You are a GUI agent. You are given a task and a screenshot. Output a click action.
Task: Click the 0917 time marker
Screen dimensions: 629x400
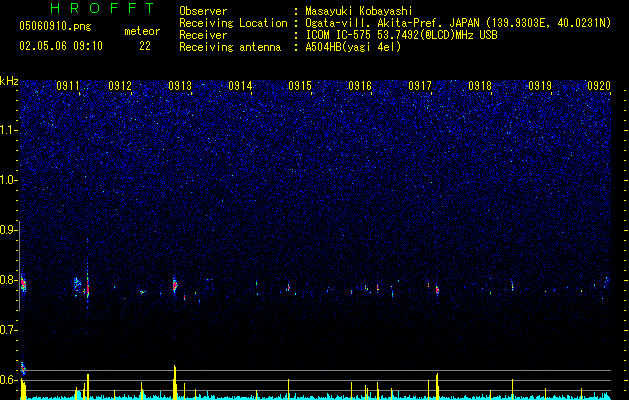tap(420, 86)
